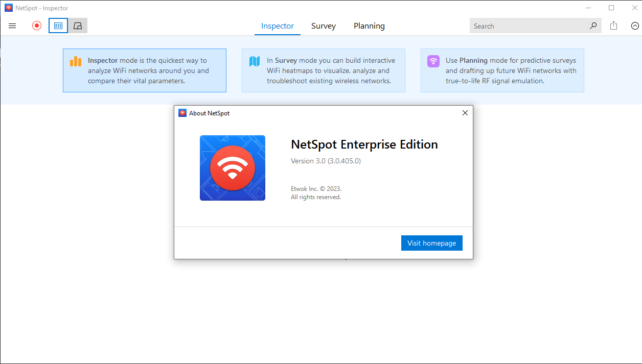Switch to the table view icon
The height and width of the screenshot is (364, 642).
click(x=58, y=26)
